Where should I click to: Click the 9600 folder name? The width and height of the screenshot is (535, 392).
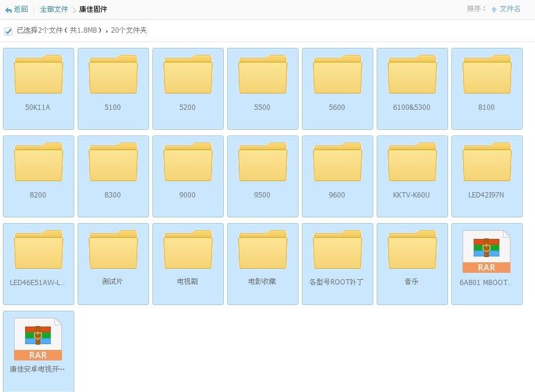337,195
